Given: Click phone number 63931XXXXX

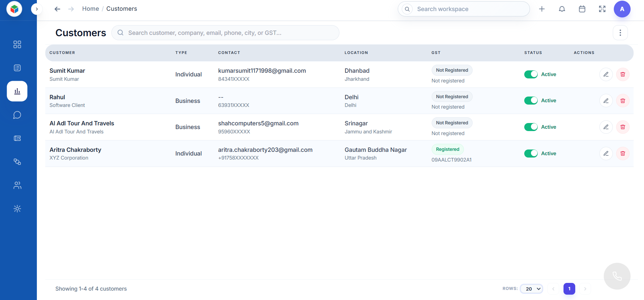Looking at the screenshot, I should 234,105.
